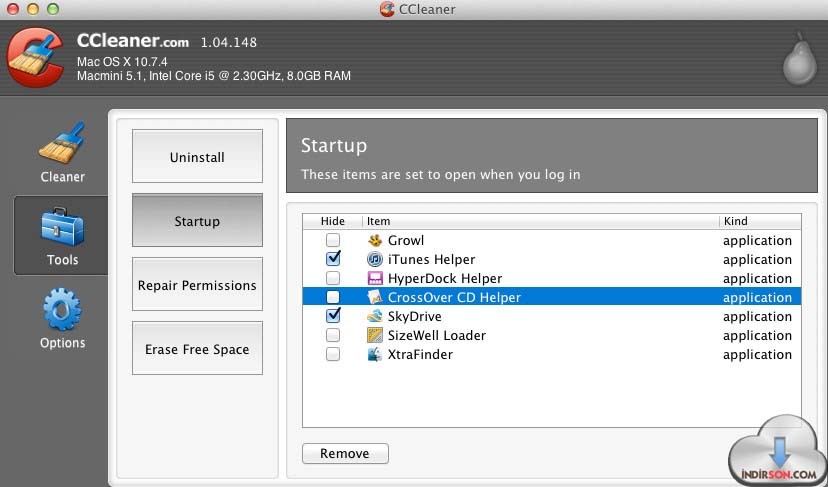Click the Mac OS X 10.7.4 text

tap(122, 62)
